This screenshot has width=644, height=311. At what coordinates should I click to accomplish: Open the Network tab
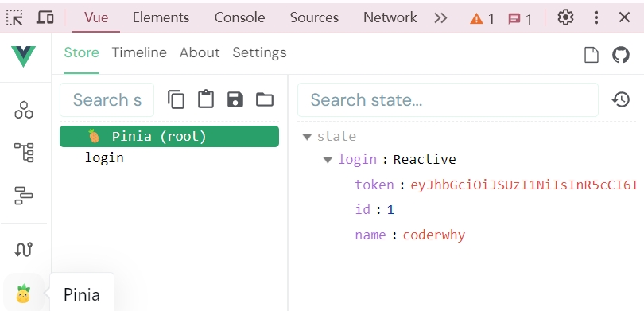(x=390, y=17)
